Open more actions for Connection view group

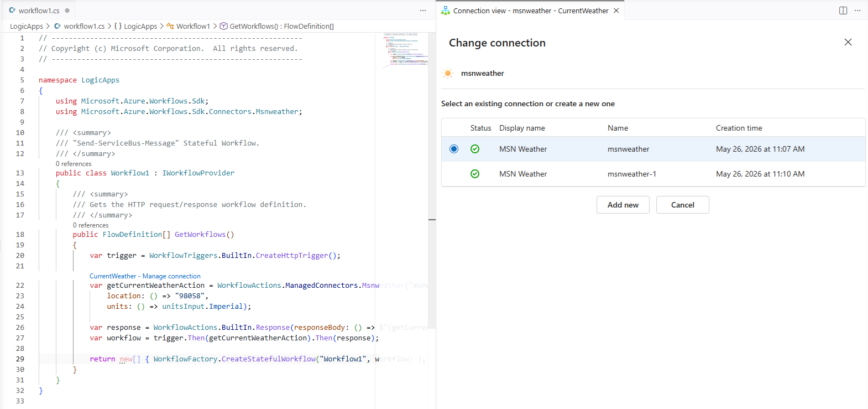pyautogui.click(x=857, y=11)
